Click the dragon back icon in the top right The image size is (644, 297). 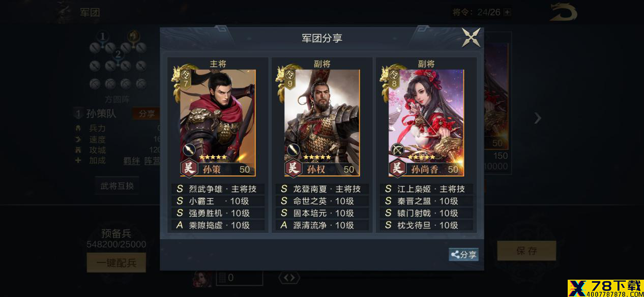click(564, 12)
